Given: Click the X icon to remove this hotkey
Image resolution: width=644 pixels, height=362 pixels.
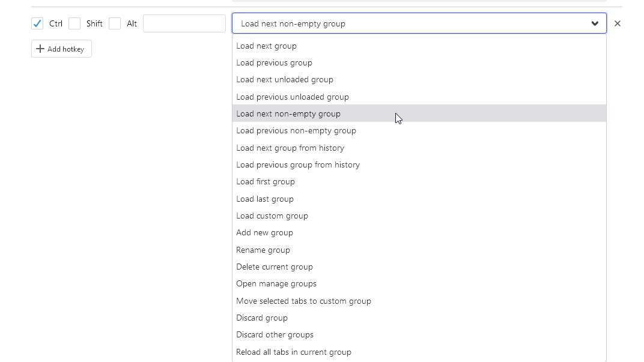Looking at the screenshot, I should point(618,23).
